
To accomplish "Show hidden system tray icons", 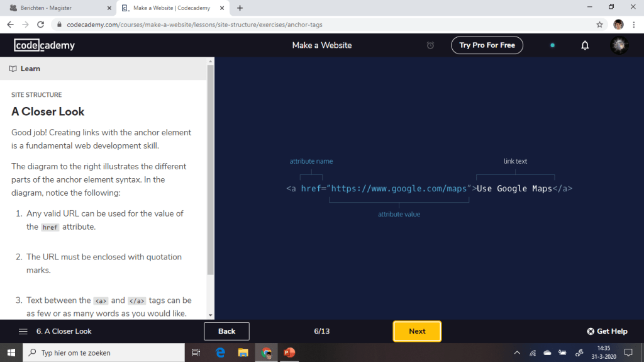I will click(517, 353).
